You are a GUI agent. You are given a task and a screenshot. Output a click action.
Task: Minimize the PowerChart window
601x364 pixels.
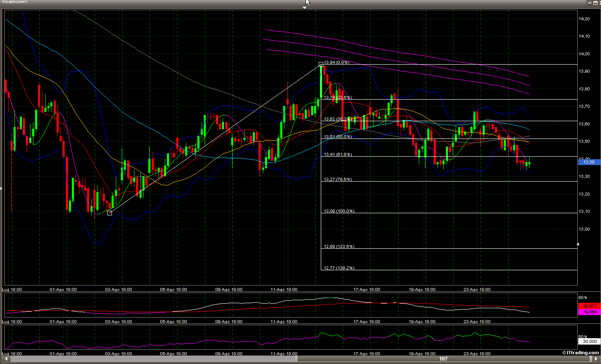tap(589, 2)
